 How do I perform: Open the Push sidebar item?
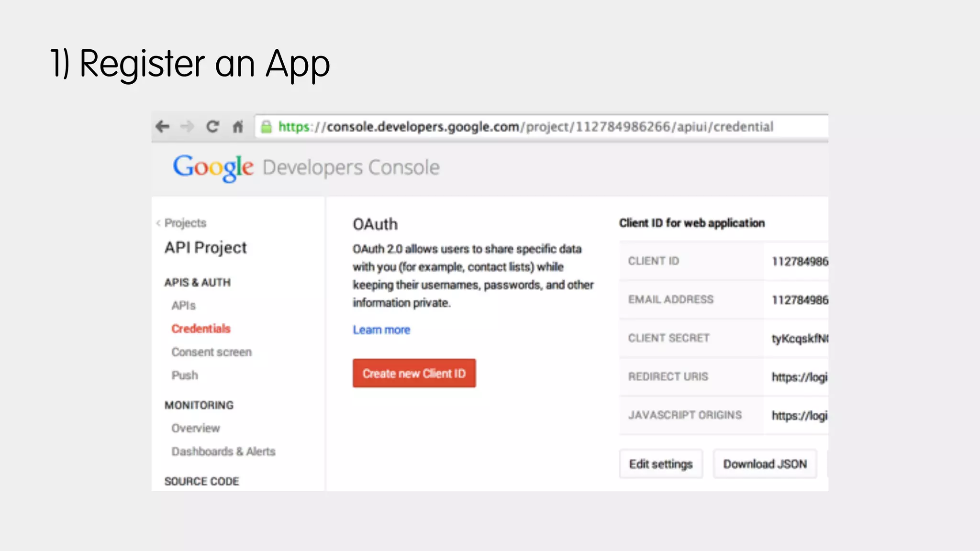[185, 375]
